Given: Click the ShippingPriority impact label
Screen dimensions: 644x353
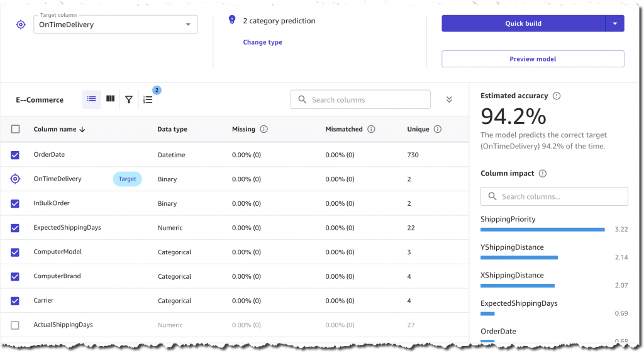Looking at the screenshot, I should click(508, 219).
